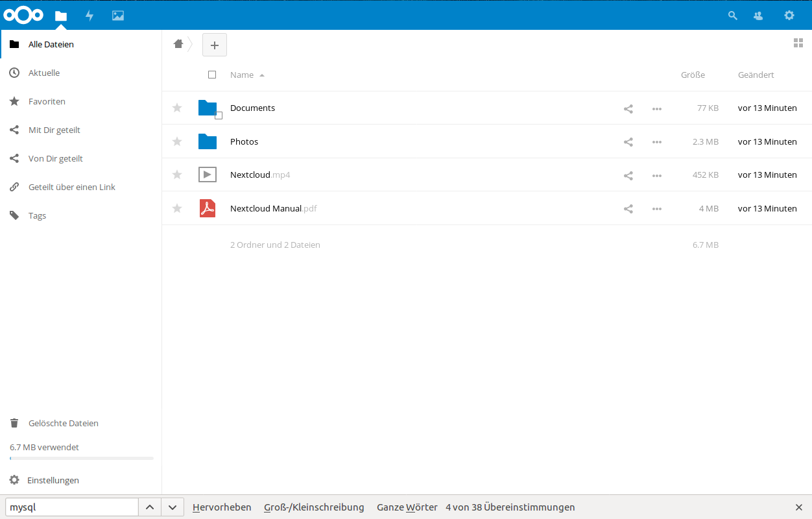
Task: Open the Gallery app icon
Action: (118, 16)
